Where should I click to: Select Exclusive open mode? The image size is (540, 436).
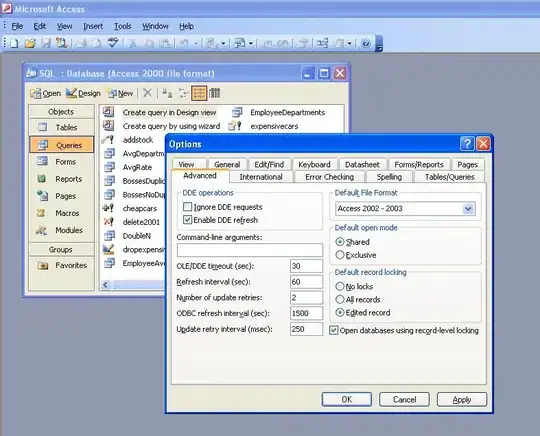(x=340, y=255)
